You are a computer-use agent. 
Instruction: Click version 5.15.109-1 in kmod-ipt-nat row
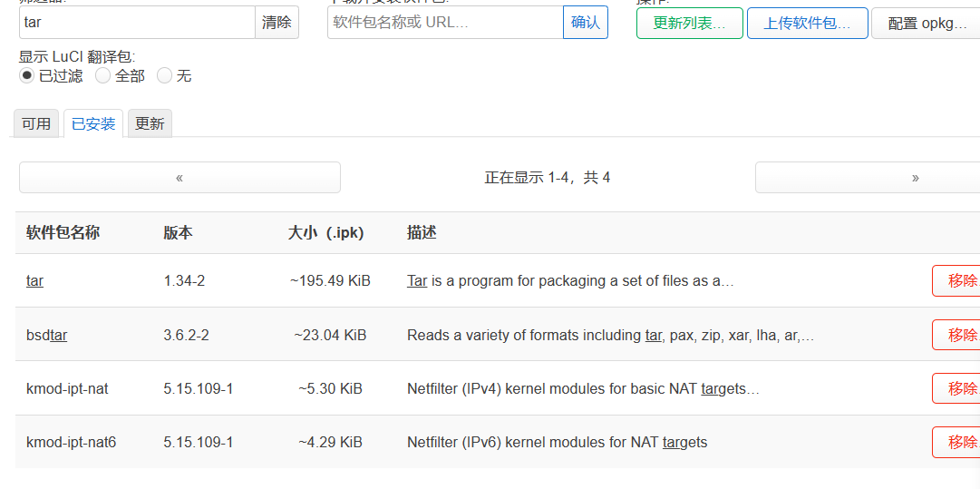pos(199,389)
